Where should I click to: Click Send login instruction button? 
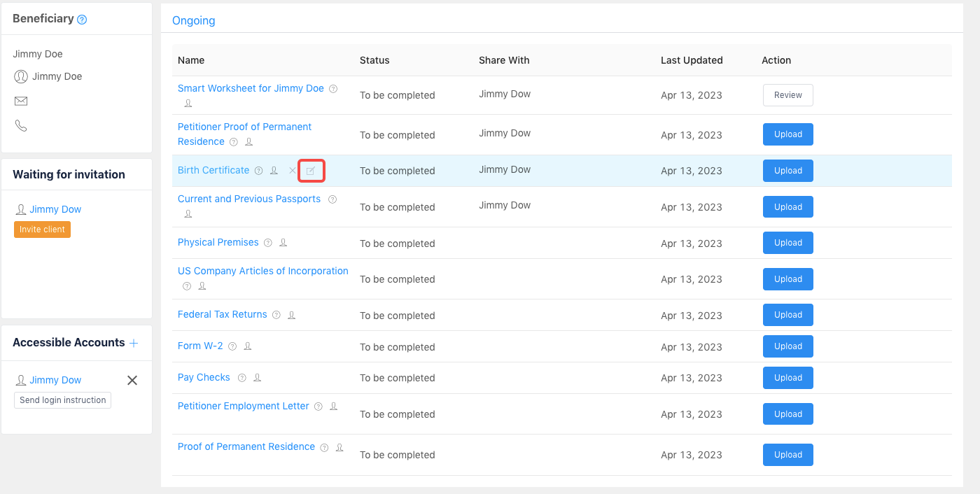click(x=62, y=400)
